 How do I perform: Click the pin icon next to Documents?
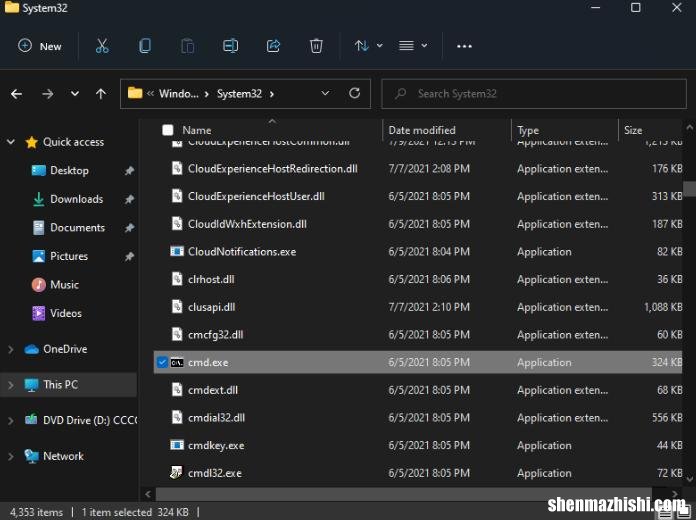(129, 228)
